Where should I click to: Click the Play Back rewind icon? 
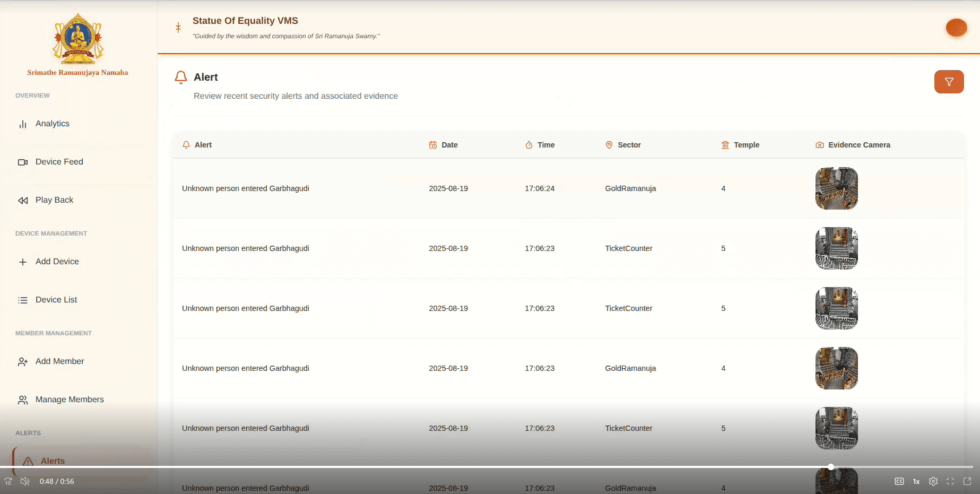pyautogui.click(x=23, y=201)
